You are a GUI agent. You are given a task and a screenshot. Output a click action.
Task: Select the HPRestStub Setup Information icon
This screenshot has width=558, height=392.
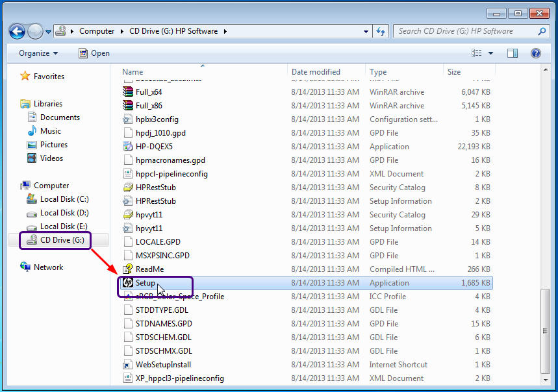[x=128, y=201]
